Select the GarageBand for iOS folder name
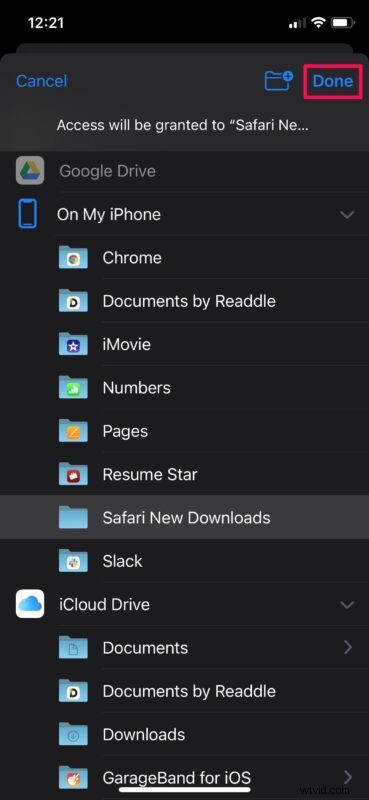 pos(177,778)
